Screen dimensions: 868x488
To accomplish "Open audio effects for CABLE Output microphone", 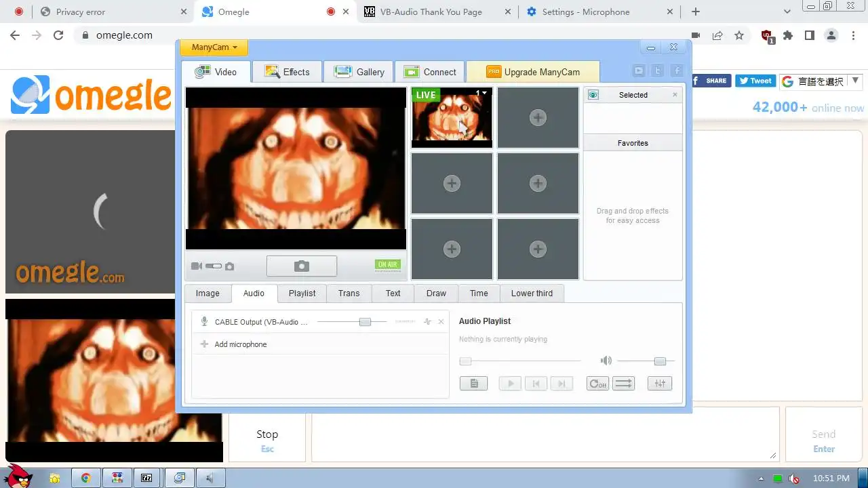I will pos(427,322).
